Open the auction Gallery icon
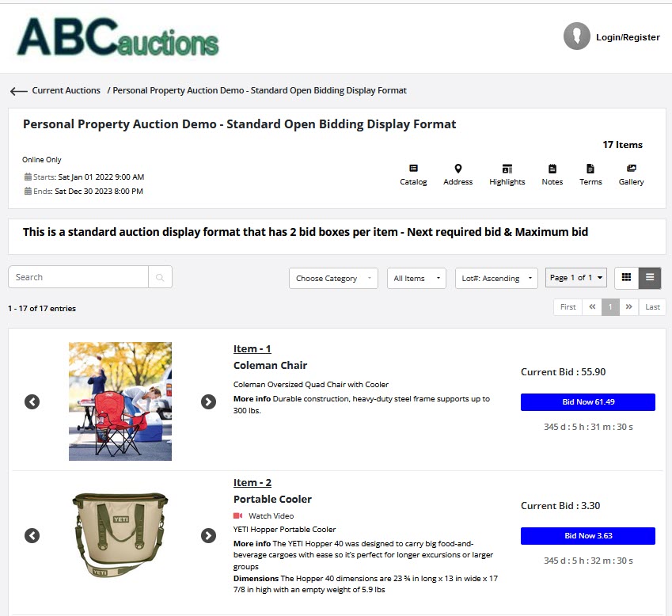This screenshot has width=672, height=616. coord(631,174)
